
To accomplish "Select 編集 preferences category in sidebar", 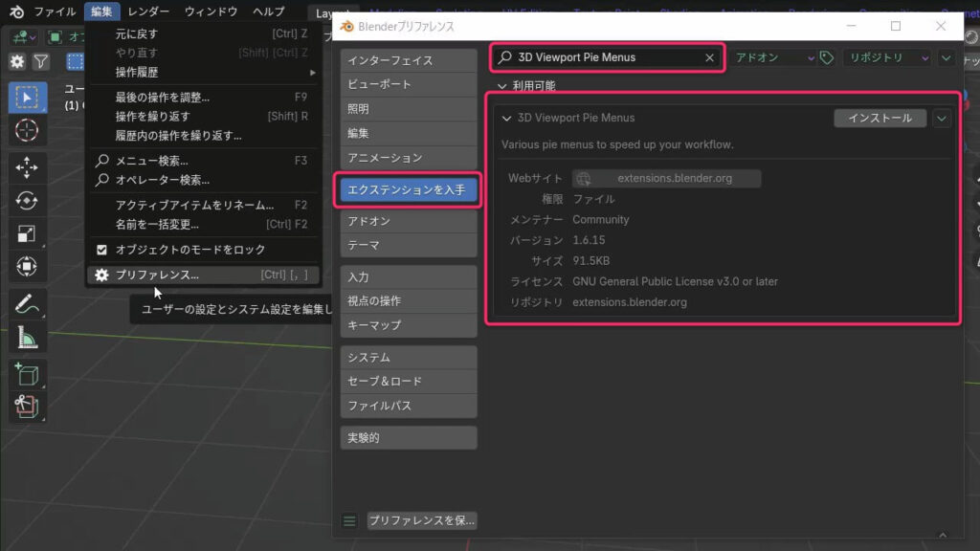I will point(409,133).
